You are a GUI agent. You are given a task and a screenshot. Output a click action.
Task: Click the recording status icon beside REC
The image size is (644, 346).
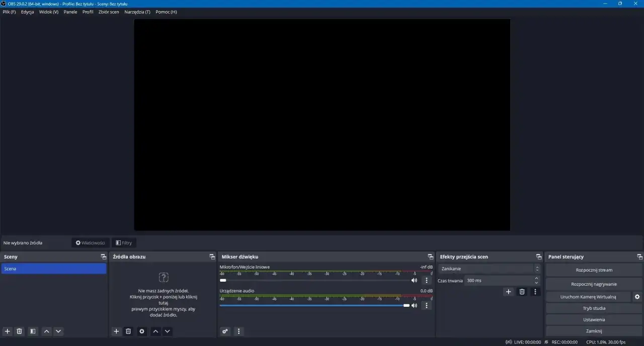click(x=546, y=342)
